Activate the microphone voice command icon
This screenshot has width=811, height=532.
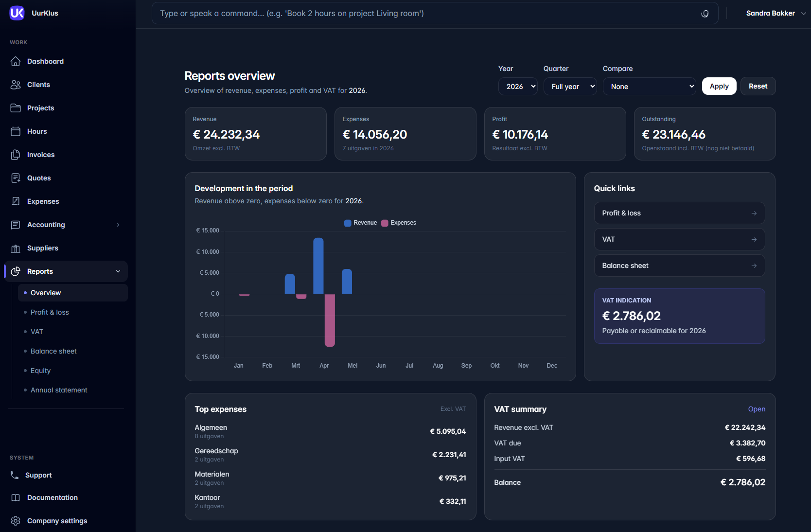(705, 14)
